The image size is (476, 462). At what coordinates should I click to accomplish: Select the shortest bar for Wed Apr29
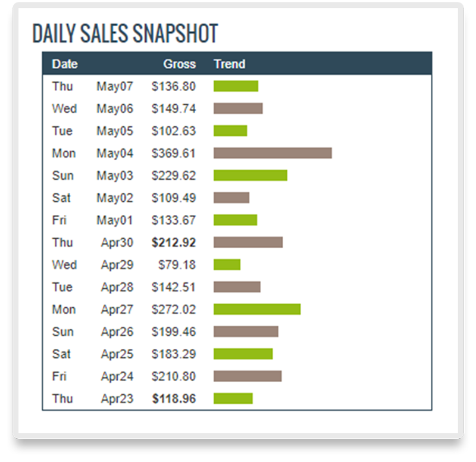[227, 264]
